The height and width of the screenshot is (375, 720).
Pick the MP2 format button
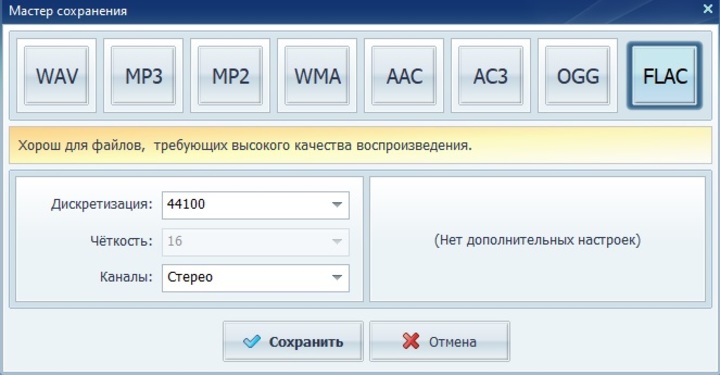click(230, 76)
